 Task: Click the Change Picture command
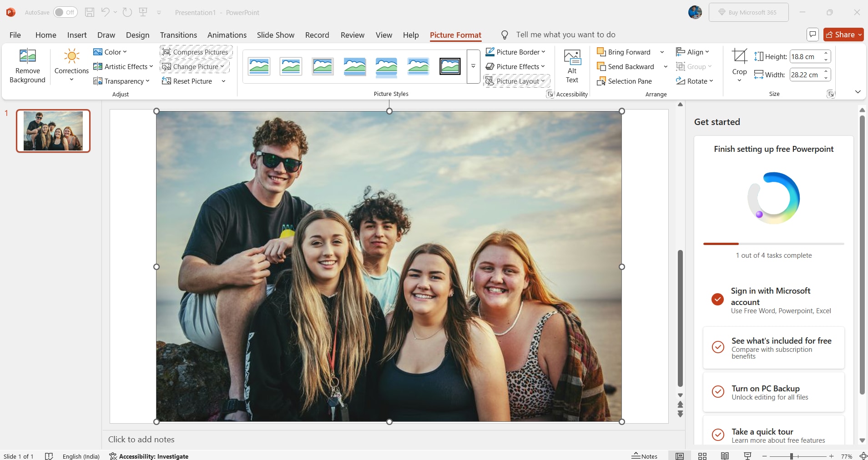pyautogui.click(x=194, y=66)
